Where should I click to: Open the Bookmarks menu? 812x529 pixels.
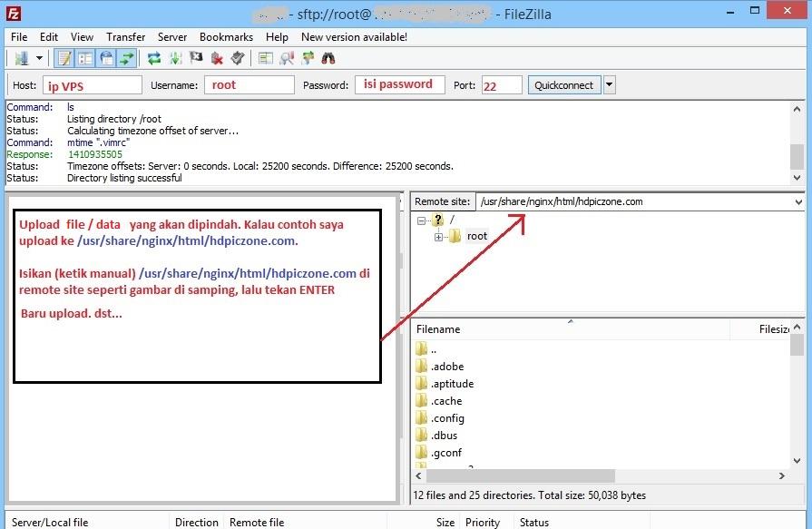(x=226, y=37)
